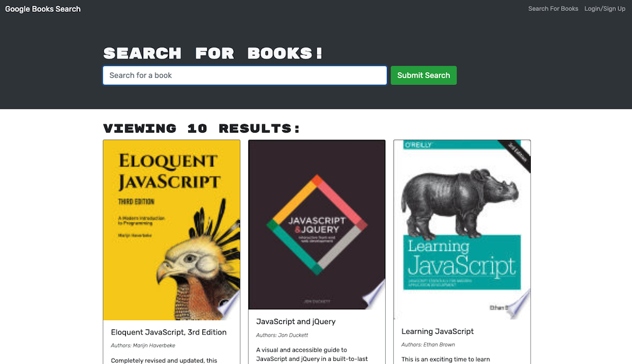Click the Learning JavaScript cover image
The width and height of the screenshot is (632, 364).
point(462,228)
